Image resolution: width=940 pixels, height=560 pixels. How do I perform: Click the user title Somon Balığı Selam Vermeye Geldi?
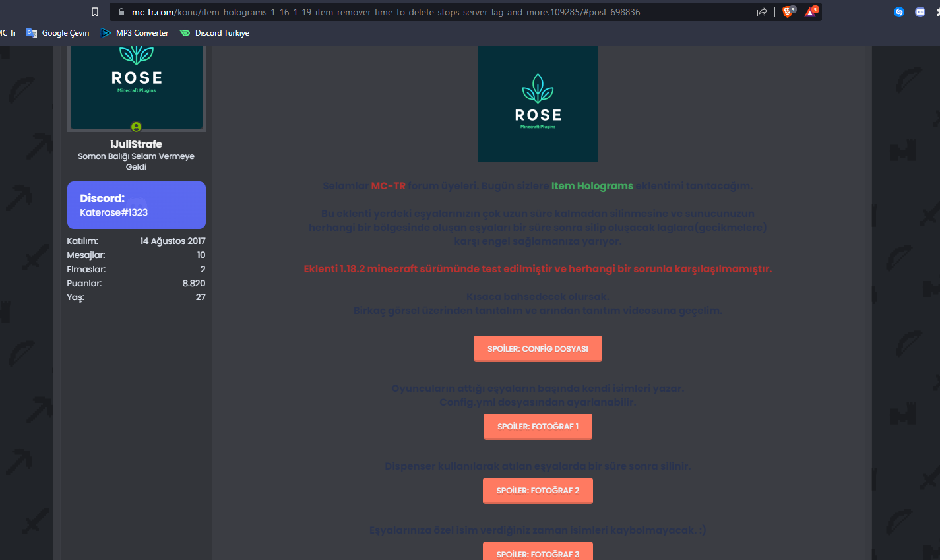(136, 162)
